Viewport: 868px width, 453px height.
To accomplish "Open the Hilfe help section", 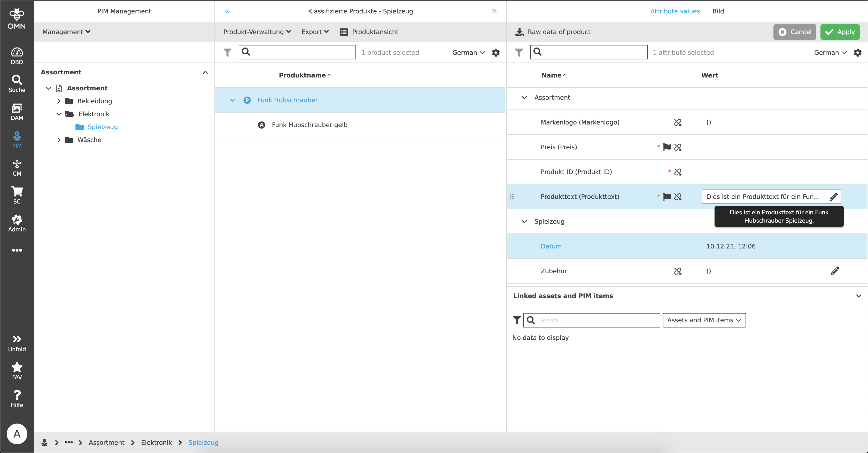I will tap(17, 399).
